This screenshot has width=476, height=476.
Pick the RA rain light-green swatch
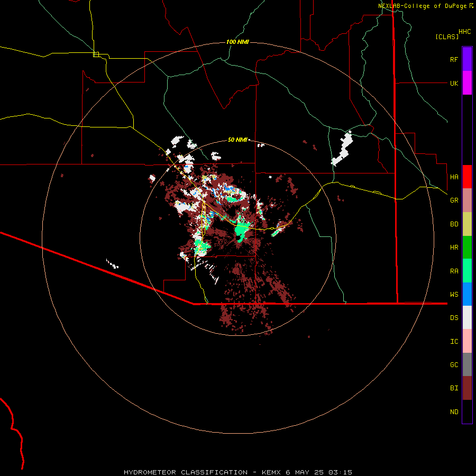(467, 271)
